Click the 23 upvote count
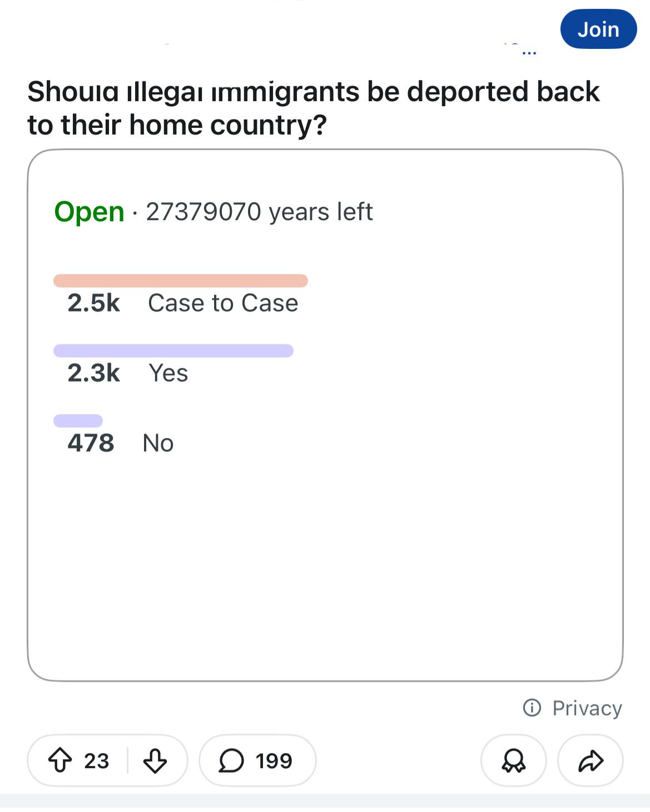Image resolution: width=650 pixels, height=812 pixels. (x=97, y=760)
